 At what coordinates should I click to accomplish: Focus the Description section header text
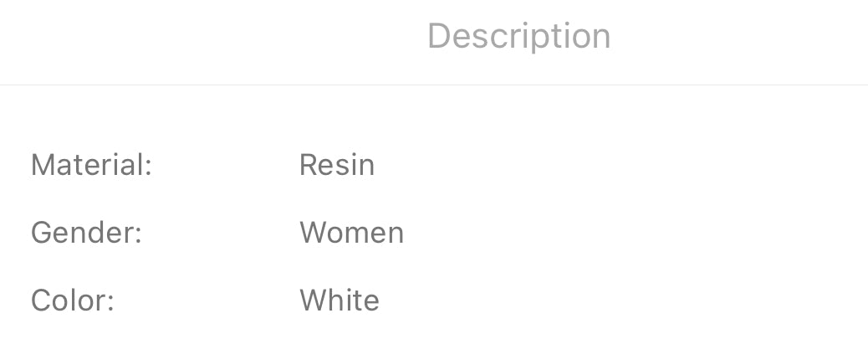[x=518, y=37]
